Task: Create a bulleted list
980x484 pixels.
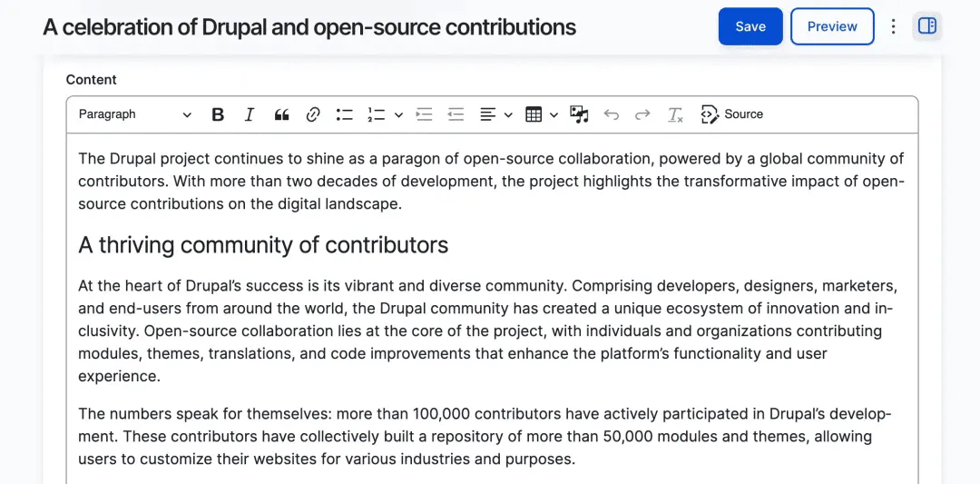Action: click(345, 114)
